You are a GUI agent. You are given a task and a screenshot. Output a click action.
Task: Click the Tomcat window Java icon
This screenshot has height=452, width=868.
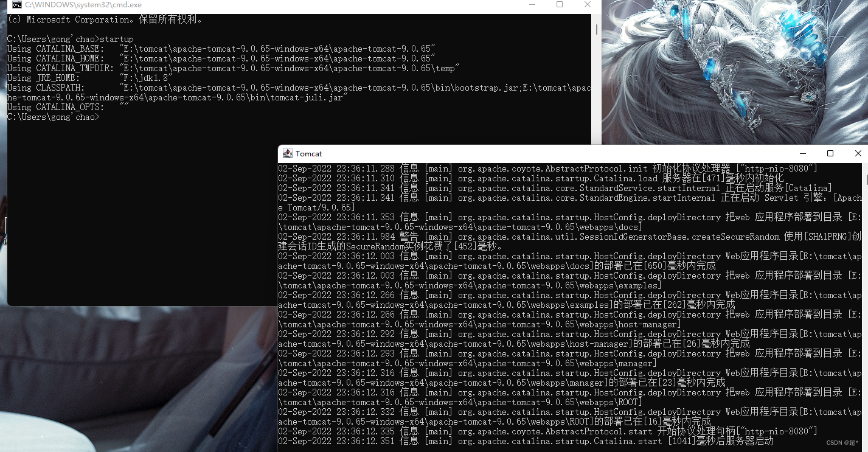(x=288, y=153)
